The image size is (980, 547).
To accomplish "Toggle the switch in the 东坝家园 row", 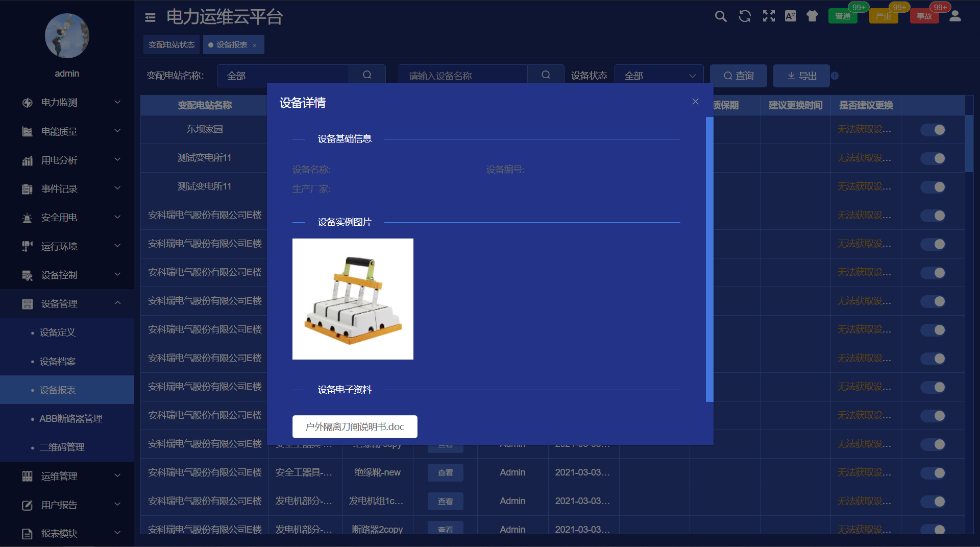I will [x=933, y=130].
